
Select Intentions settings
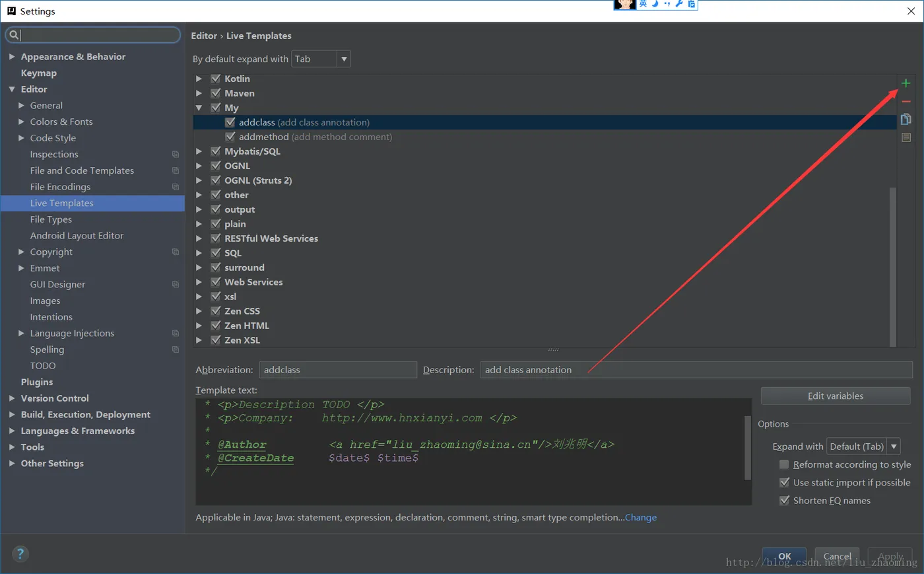(51, 317)
